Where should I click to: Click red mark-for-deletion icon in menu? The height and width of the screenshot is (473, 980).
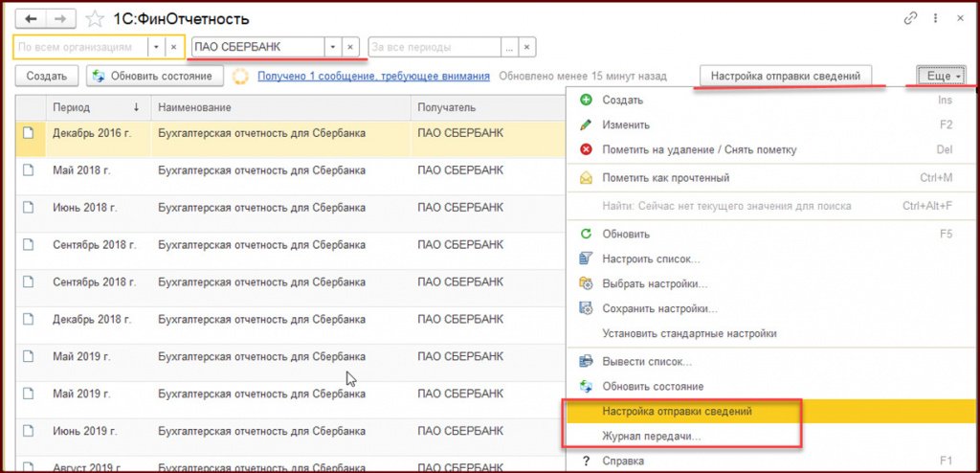(586, 149)
